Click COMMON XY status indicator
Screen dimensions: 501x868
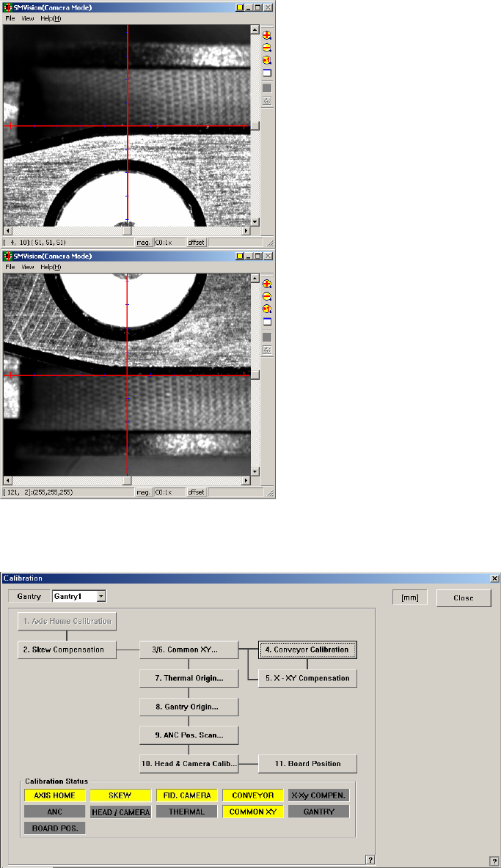click(x=253, y=812)
